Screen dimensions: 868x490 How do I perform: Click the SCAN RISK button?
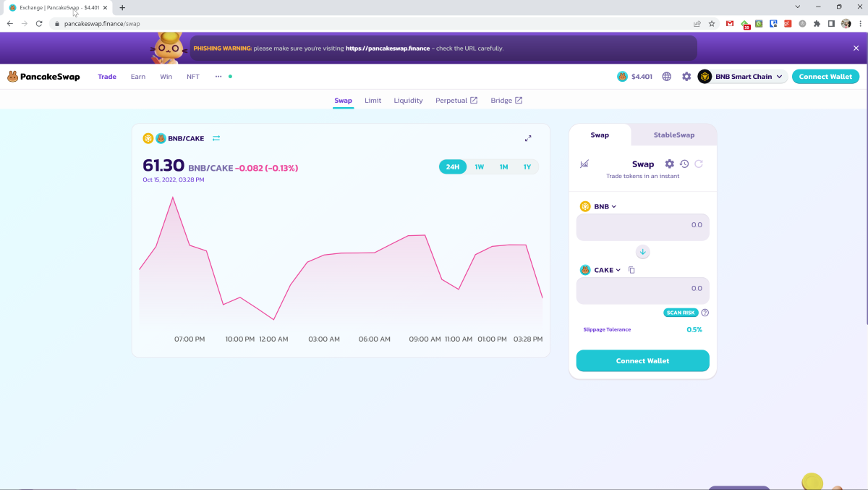[681, 313]
